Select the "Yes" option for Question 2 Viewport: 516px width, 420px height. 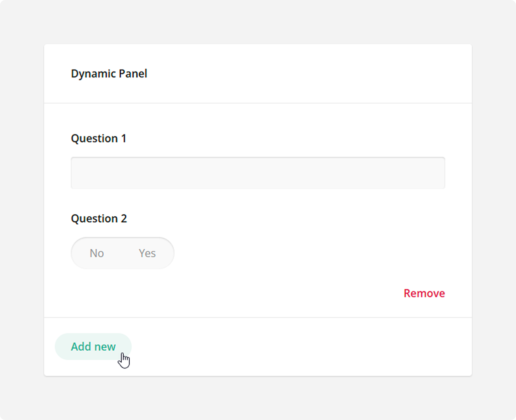147,253
